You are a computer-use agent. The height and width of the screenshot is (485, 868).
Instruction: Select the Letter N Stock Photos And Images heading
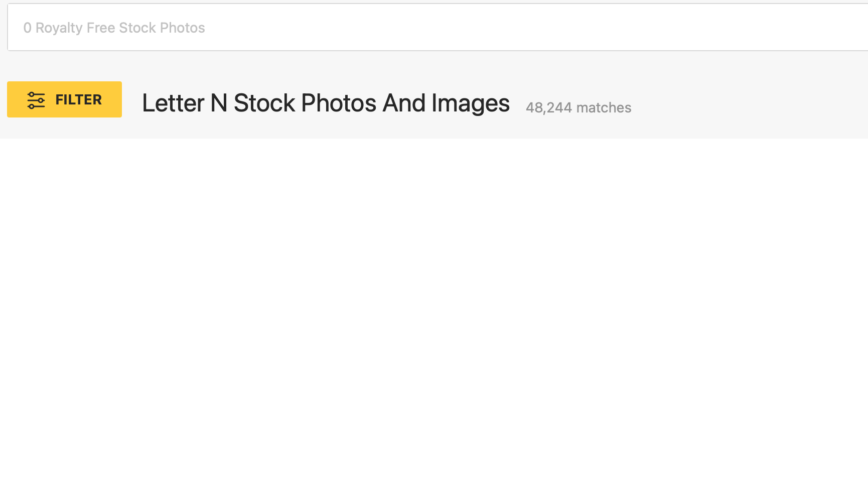tap(326, 103)
